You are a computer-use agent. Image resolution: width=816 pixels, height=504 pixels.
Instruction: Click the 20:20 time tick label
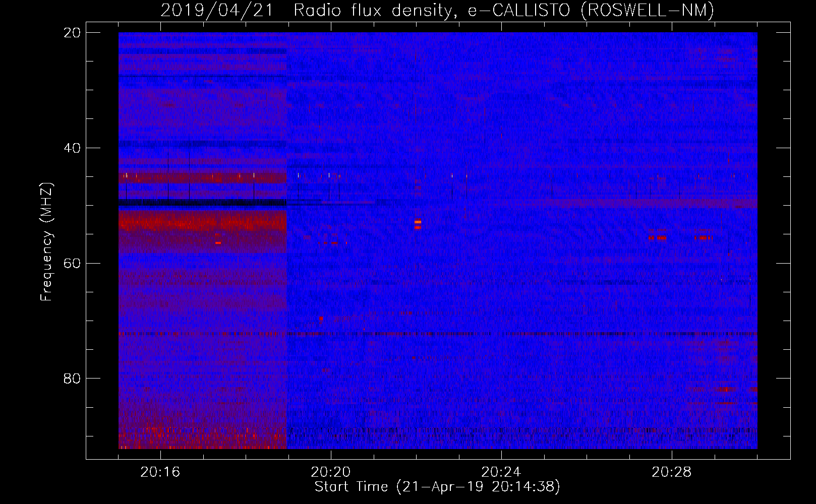(x=331, y=472)
